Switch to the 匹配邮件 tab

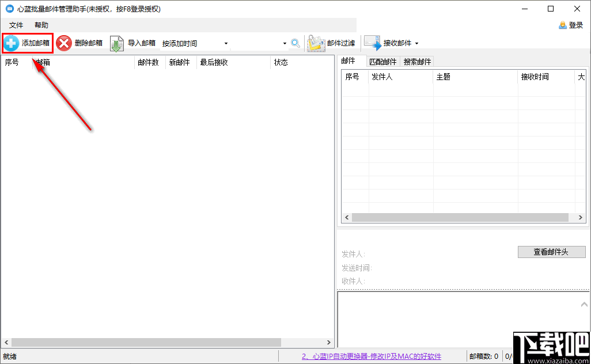click(x=382, y=61)
